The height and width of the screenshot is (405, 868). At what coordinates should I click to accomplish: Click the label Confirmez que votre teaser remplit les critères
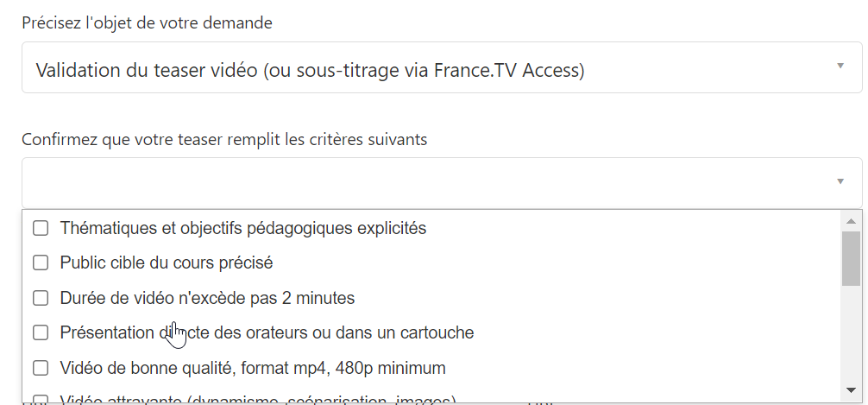point(224,139)
